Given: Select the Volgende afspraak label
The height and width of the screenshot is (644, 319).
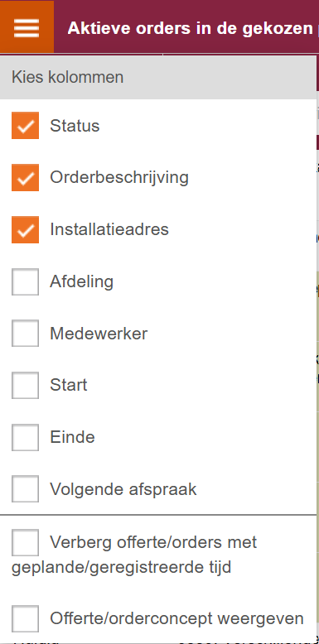Looking at the screenshot, I should 123,489.
